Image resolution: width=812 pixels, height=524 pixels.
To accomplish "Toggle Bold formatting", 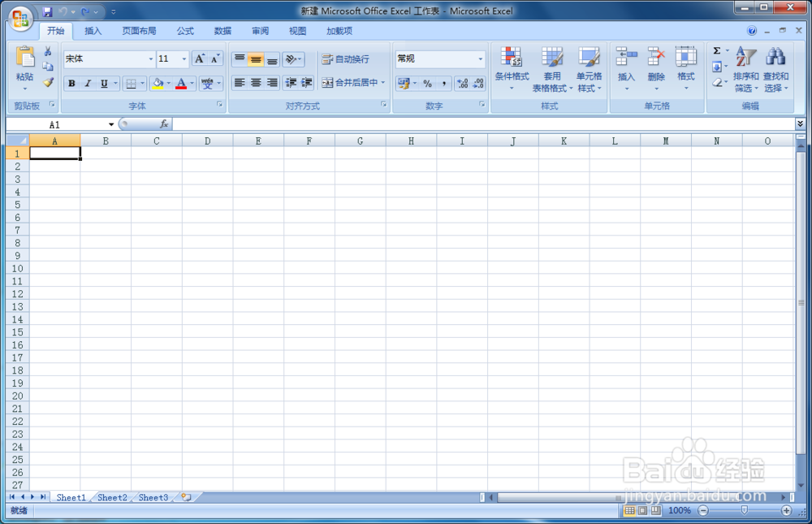I will [x=72, y=83].
